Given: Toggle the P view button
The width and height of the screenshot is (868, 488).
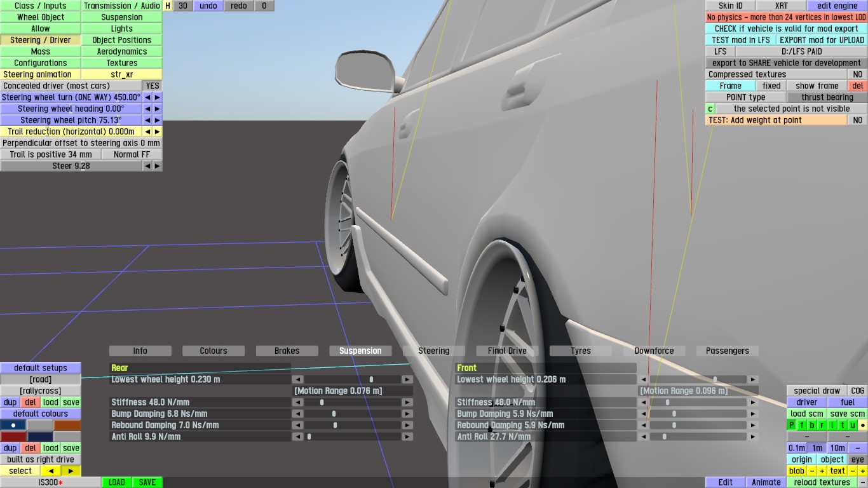Looking at the screenshot, I should tap(792, 425).
